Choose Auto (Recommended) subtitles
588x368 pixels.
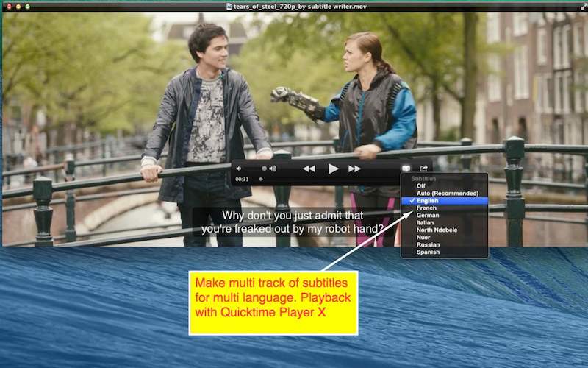click(445, 194)
